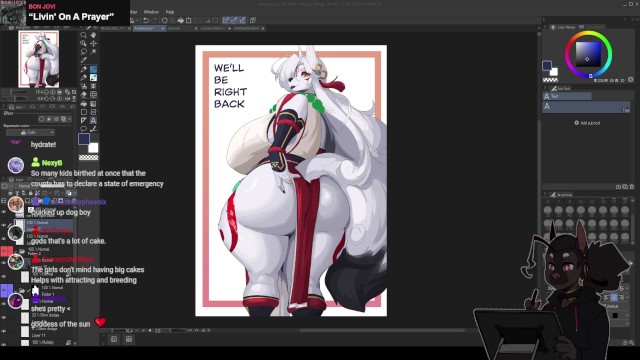Toggle third snap button in command bar
Screen dimensions: 640x360
coord(242,20)
